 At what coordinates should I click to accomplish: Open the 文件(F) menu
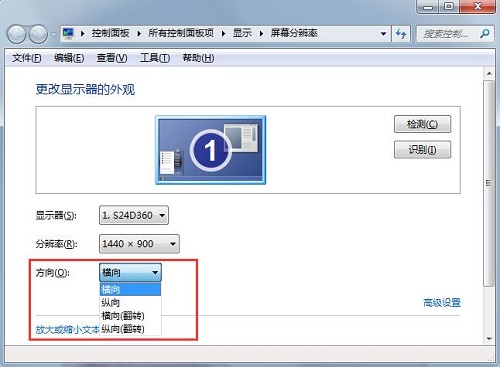(x=27, y=58)
